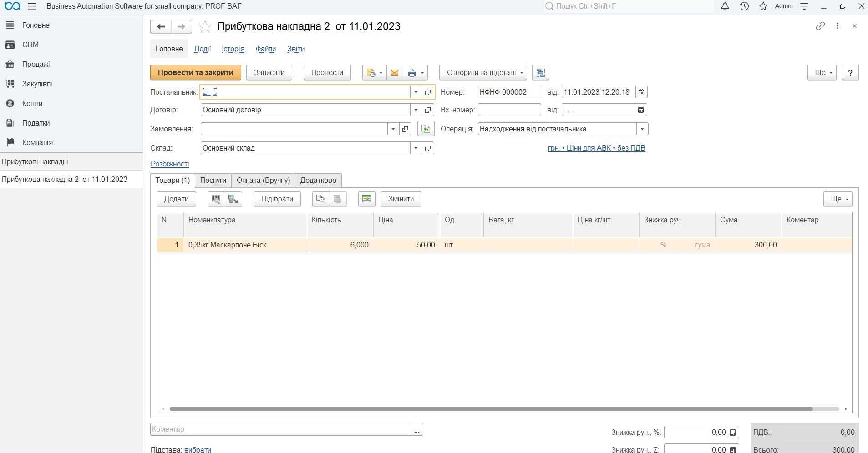The image size is (868, 453).
Task: Open the Послуги tab
Action: coord(213,180)
